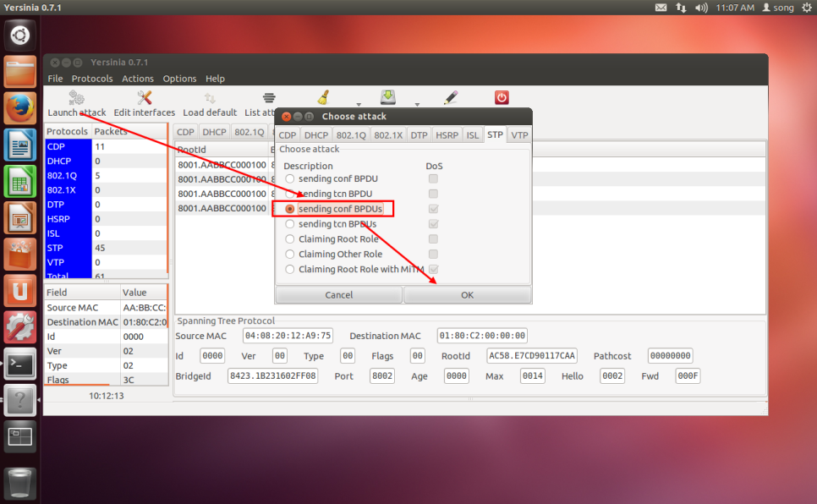817x504 pixels.
Task: Open the Ubuntu One dock icon
Action: (x=19, y=290)
